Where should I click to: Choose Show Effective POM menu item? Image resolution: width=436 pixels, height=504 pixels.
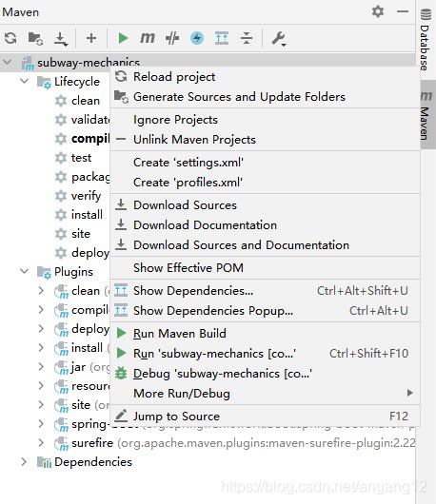[x=265, y=268]
